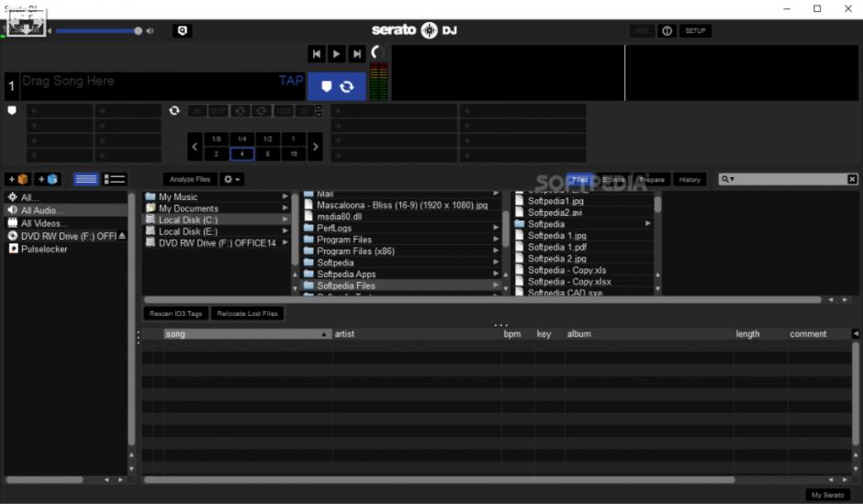Click the Rescan ID3 Tags button

(175, 314)
